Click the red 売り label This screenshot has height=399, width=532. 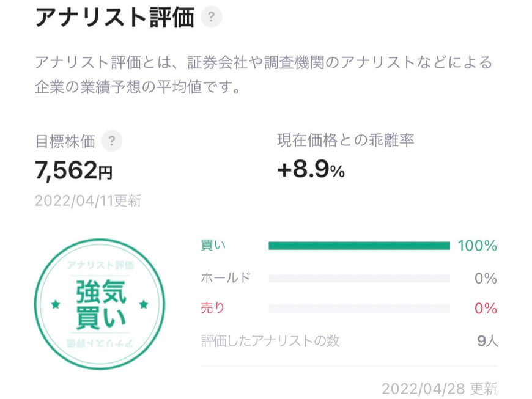click(213, 308)
